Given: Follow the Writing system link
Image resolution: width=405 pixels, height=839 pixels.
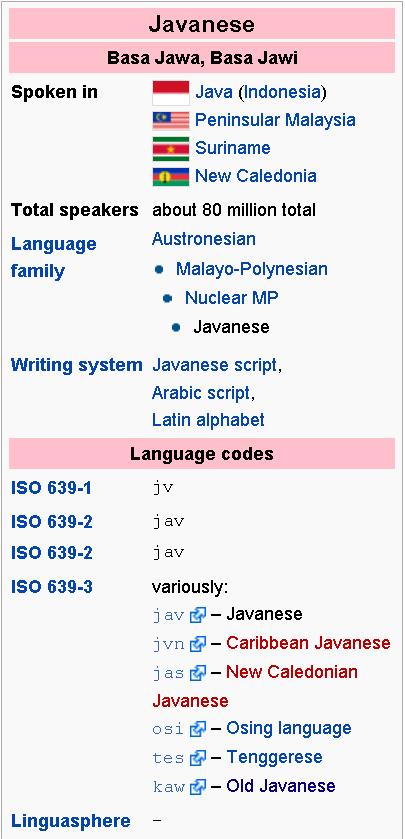Looking at the screenshot, I should coord(77,365).
